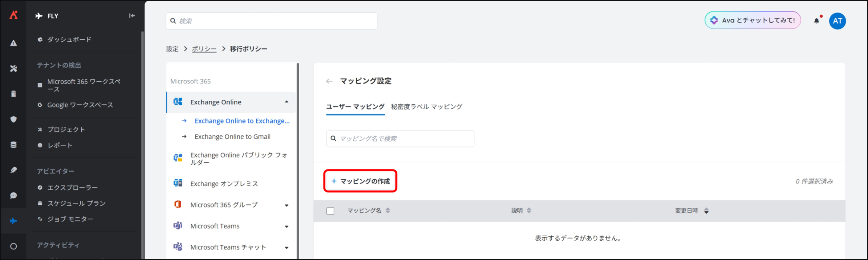Click the マッピングの作成 button
Image resolution: width=868 pixels, height=260 pixels.
coord(360,181)
